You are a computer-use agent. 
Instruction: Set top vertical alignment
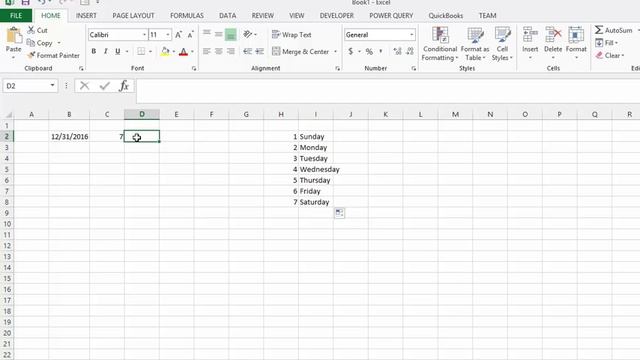pyautogui.click(x=207, y=34)
